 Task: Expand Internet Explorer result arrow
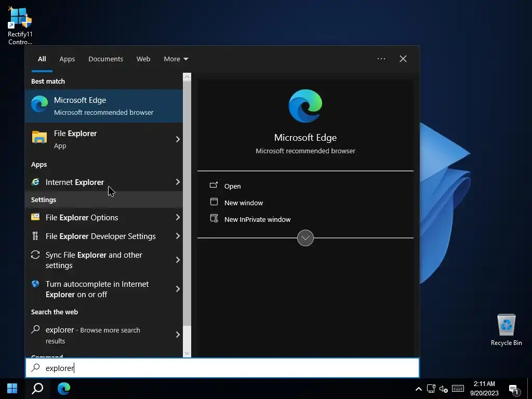(178, 182)
